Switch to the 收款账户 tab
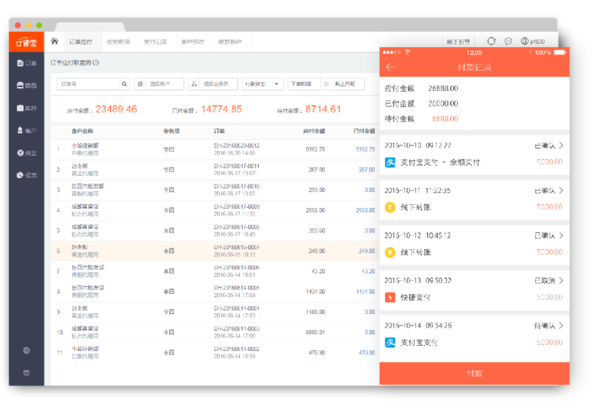The height and width of the screenshot is (411, 600). click(x=230, y=42)
